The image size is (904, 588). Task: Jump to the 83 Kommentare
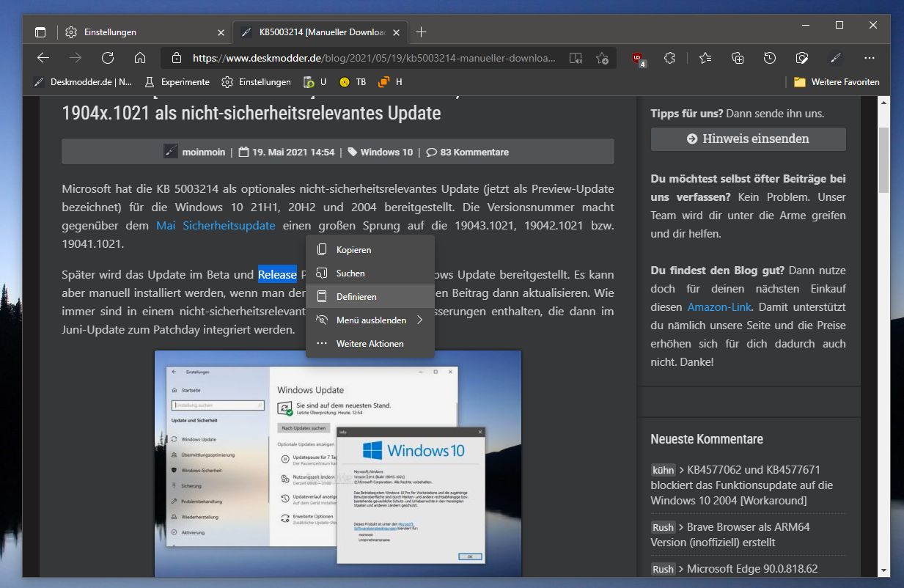coord(474,152)
